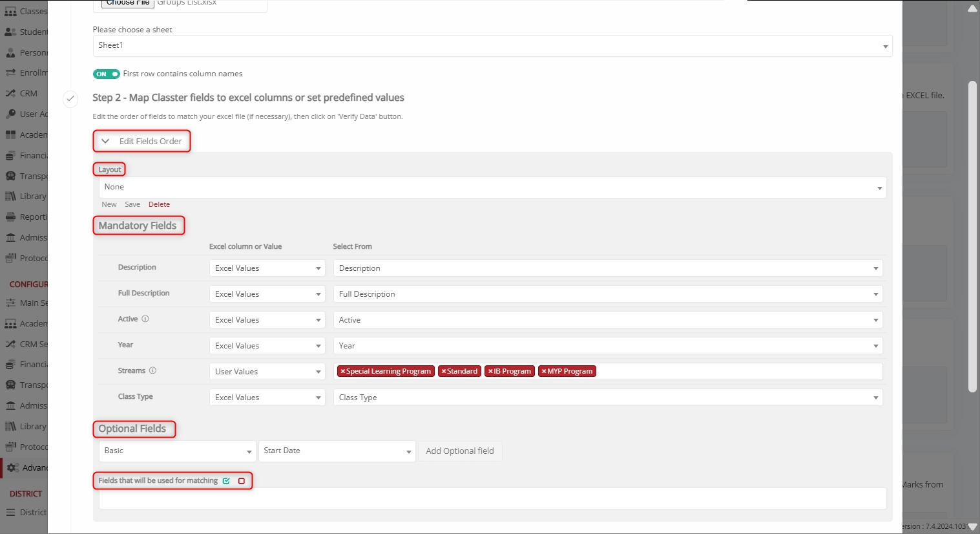Image resolution: width=980 pixels, height=534 pixels.
Task: Collapse the Edit Fields Order section
Action: tap(105, 142)
